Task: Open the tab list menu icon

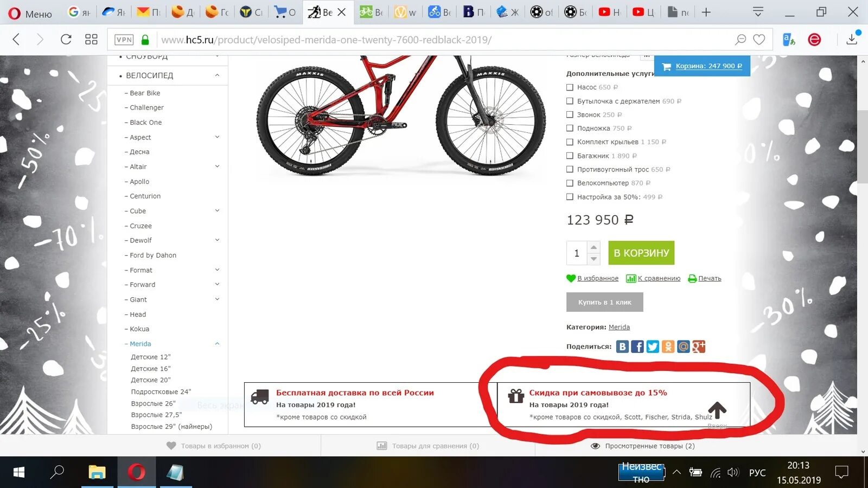Action: click(758, 12)
